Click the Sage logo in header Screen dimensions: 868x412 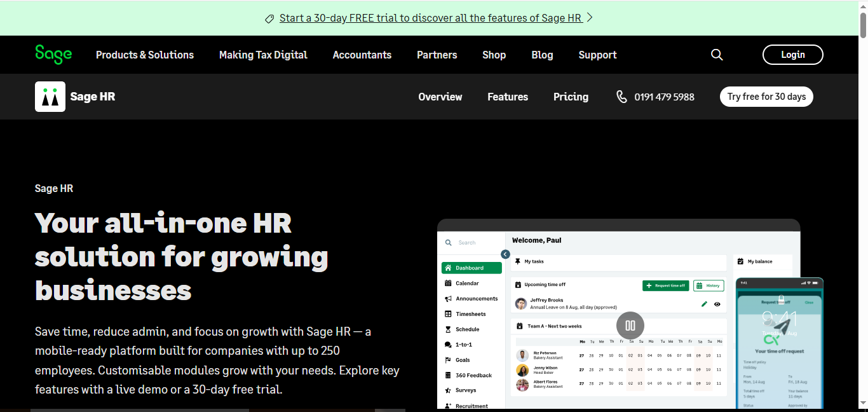click(x=53, y=55)
